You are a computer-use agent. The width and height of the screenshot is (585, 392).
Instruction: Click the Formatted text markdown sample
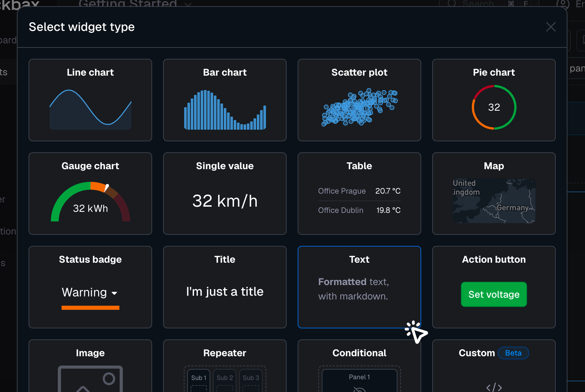(353, 289)
